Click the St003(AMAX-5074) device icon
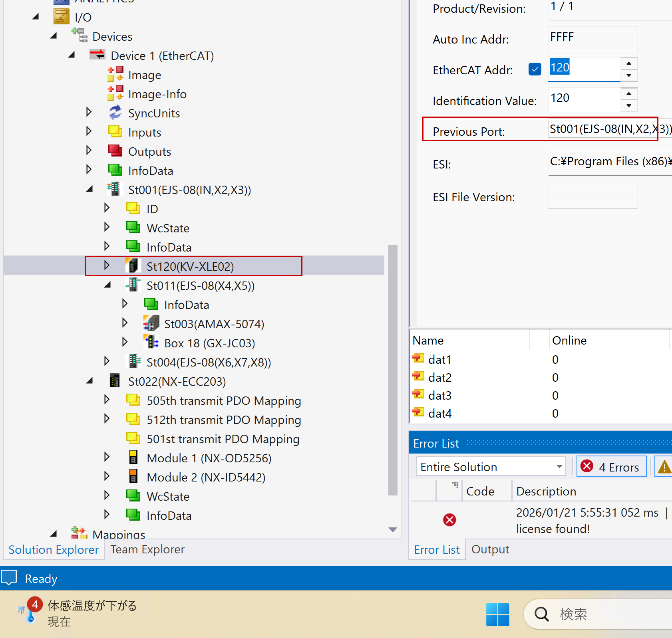 (x=151, y=323)
